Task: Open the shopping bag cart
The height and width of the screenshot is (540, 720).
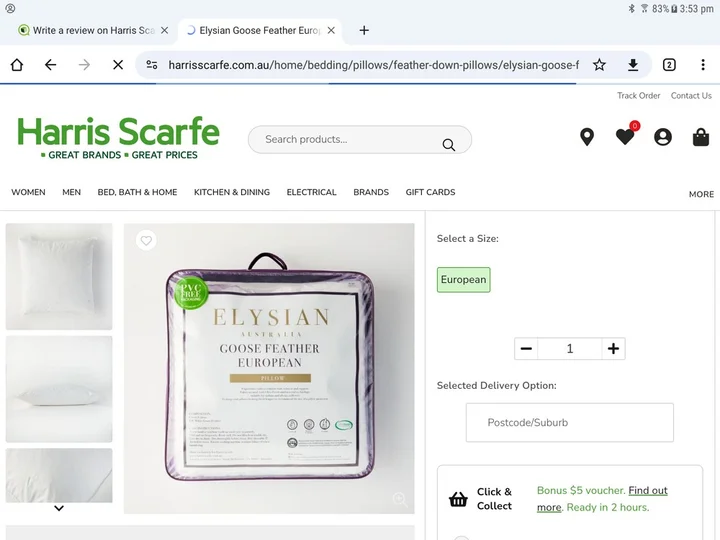Action: pyautogui.click(x=701, y=137)
